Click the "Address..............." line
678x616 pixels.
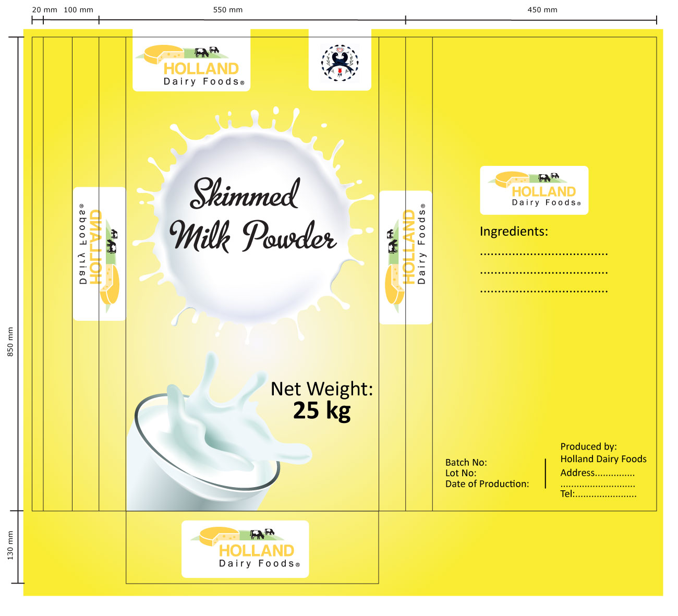click(597, 473)
